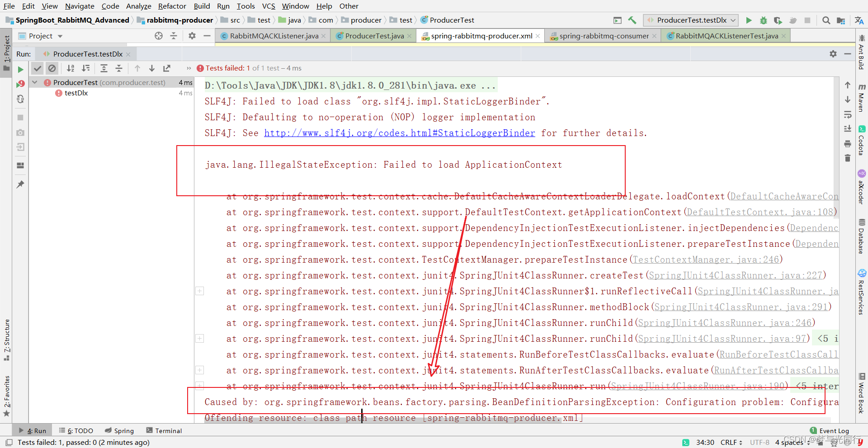Select testDlx failed test item
This screenshot has height=448, width=868.
(76, 93)
